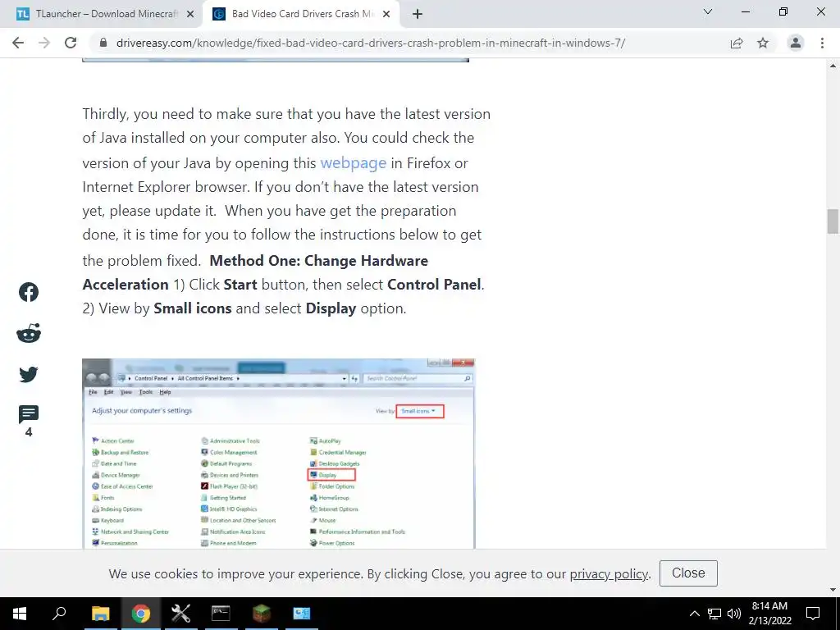The width and height of the screenshot is (840, 630).
Task: Open Windows Start menu
Action: coord(20,614)
